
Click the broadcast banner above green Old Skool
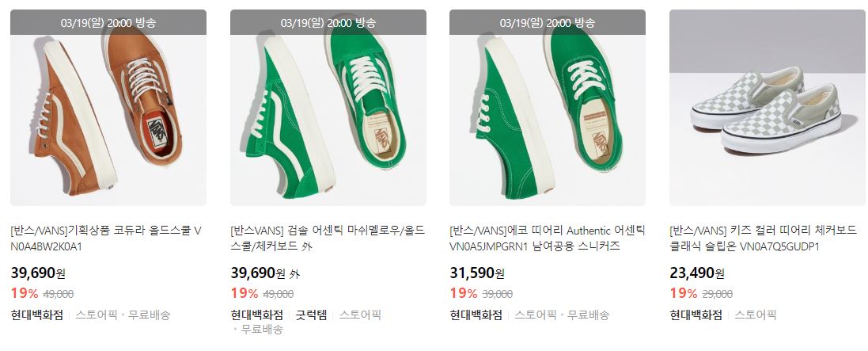click(328, 23)
